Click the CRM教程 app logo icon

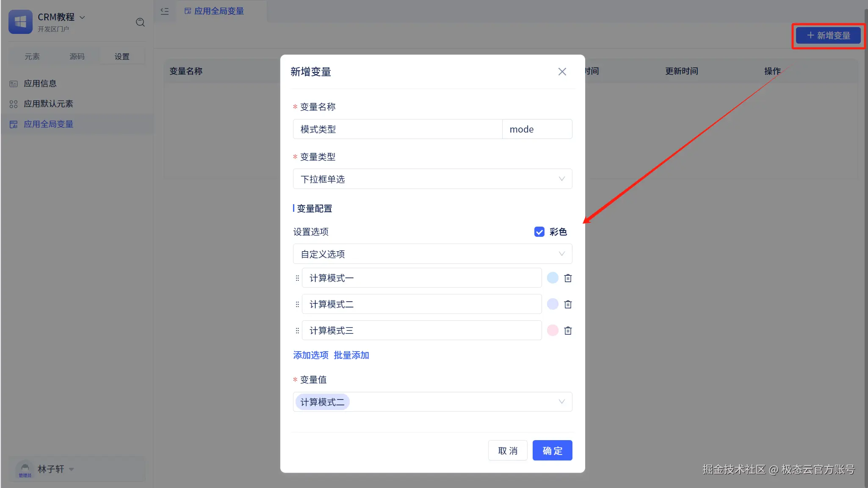tap(20, 22)
